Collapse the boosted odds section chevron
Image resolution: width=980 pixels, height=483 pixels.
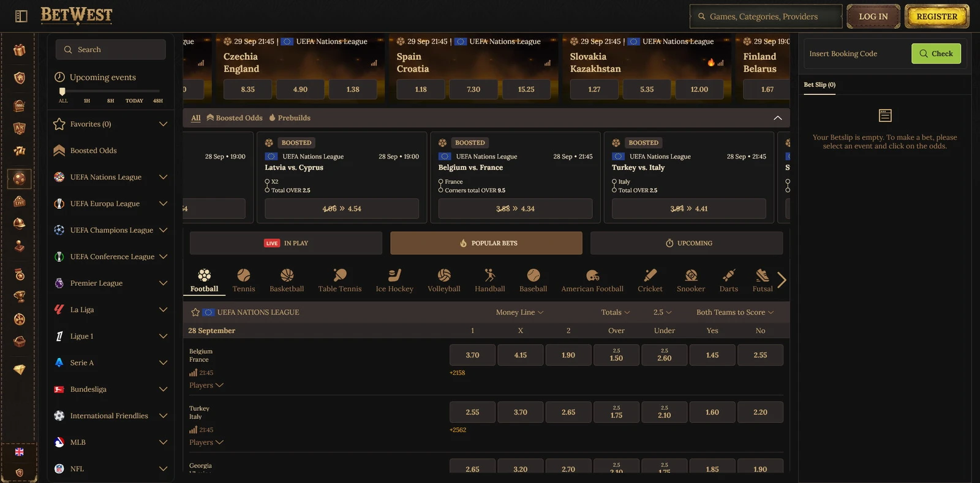pos(778,118)
